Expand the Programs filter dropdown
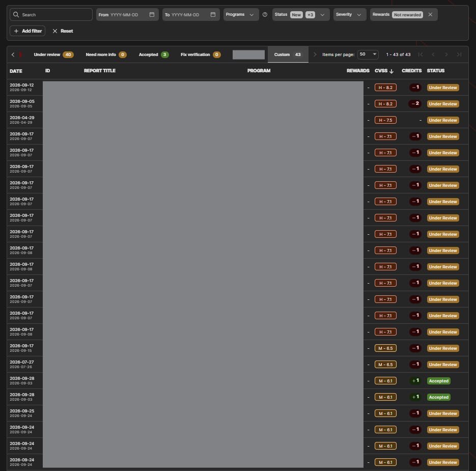 [x=241, y=15]
